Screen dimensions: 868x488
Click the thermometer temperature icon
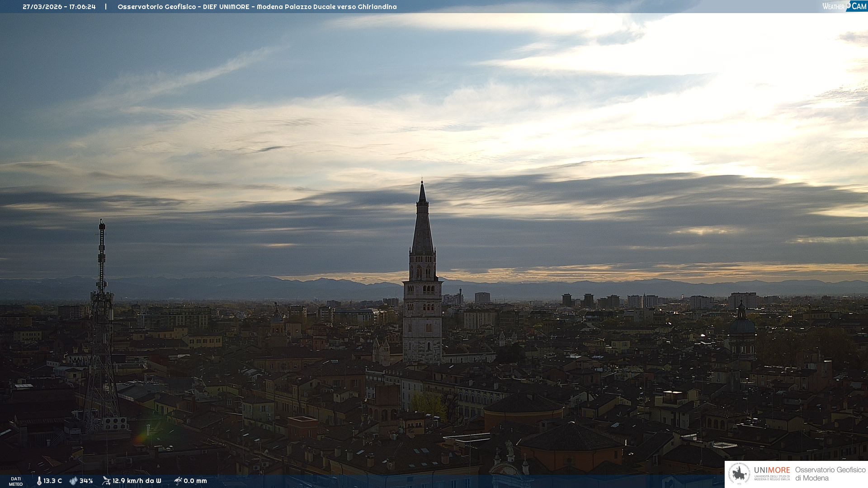[39, 481]
